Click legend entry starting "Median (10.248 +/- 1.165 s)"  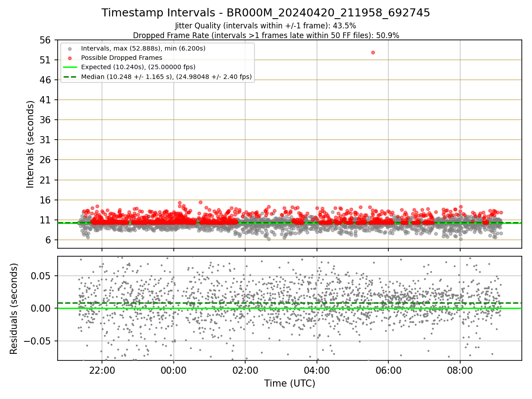point(166,77)
